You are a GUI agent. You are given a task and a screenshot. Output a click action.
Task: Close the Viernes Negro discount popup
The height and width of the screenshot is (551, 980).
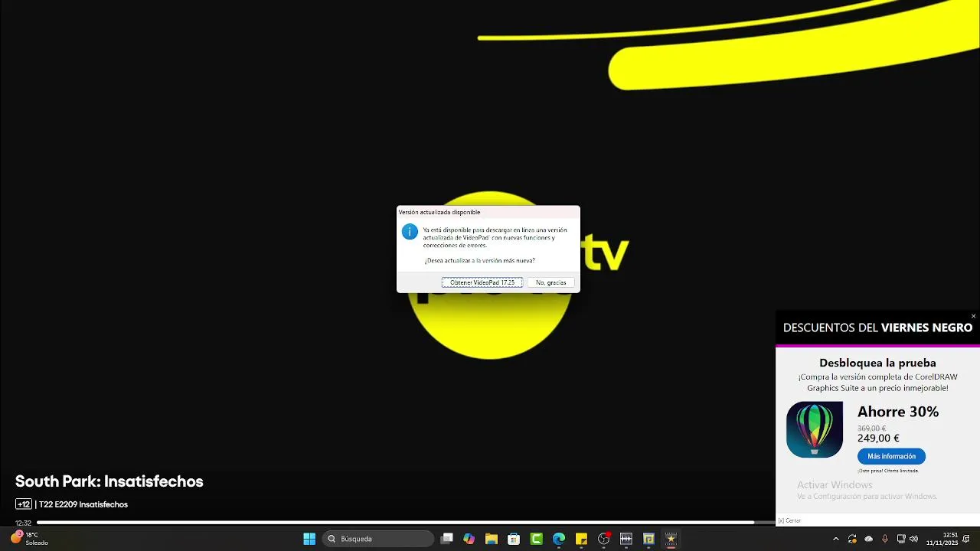coord(973,316)
